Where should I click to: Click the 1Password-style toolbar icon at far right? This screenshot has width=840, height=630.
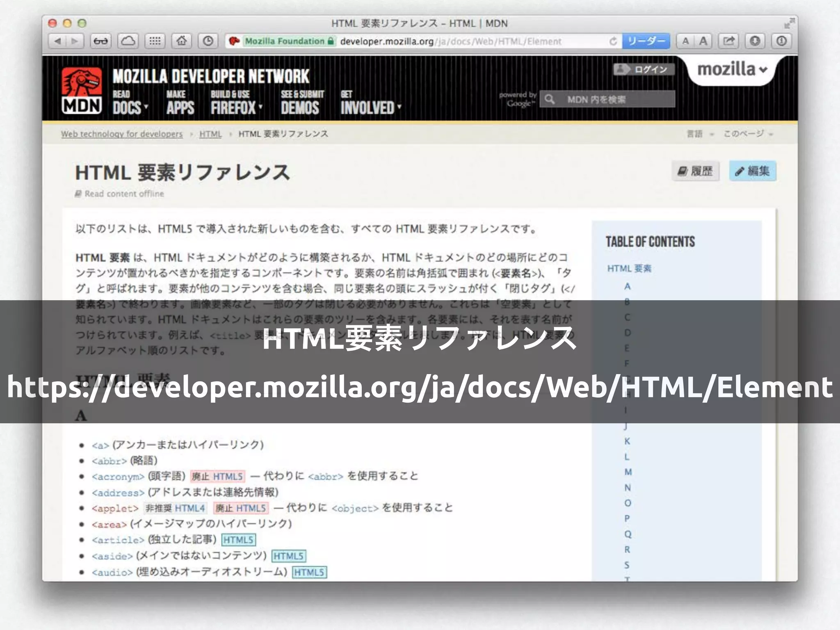(x=782, y=41)
